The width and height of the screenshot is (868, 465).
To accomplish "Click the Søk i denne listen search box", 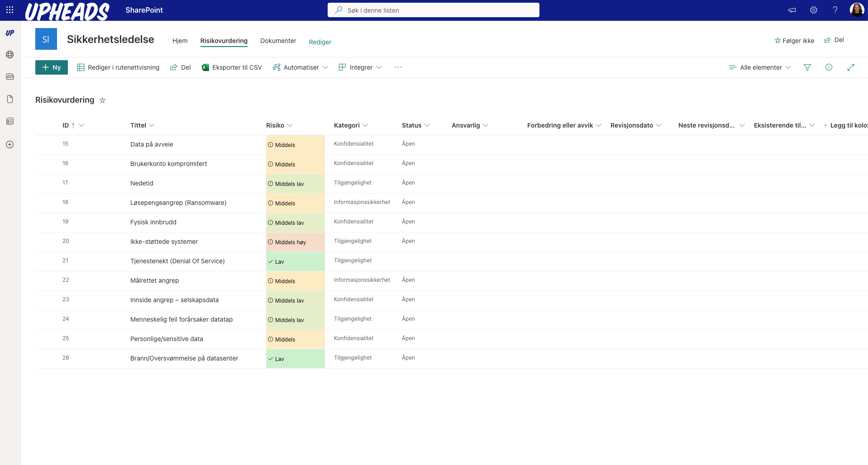I will point(433,10).
